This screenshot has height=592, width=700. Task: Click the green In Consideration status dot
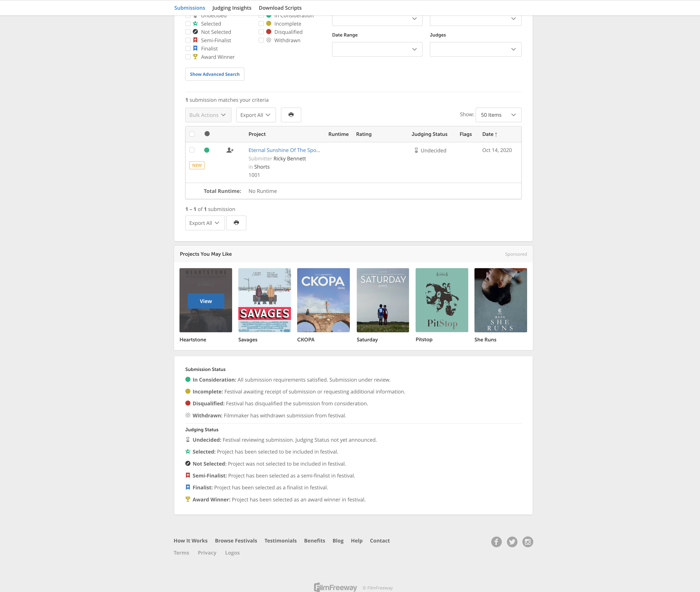coord(207,150)
